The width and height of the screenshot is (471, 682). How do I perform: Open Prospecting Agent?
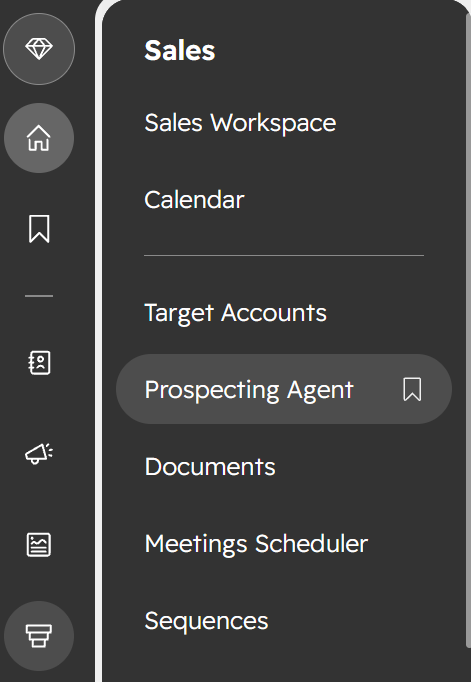pos(249,389)
